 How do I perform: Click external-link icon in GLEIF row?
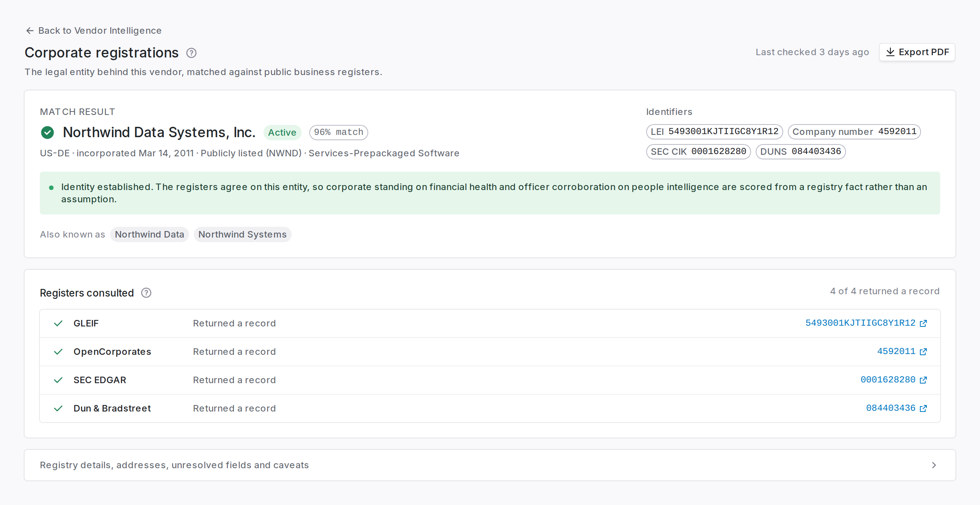point(923,323)
